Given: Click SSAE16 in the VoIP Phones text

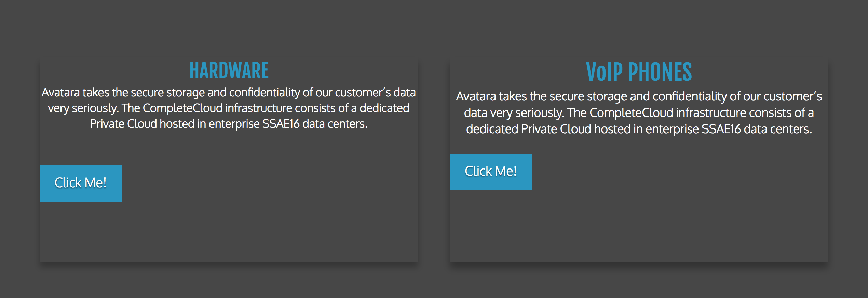Looking at the screenshot, I should click(721, 129).
